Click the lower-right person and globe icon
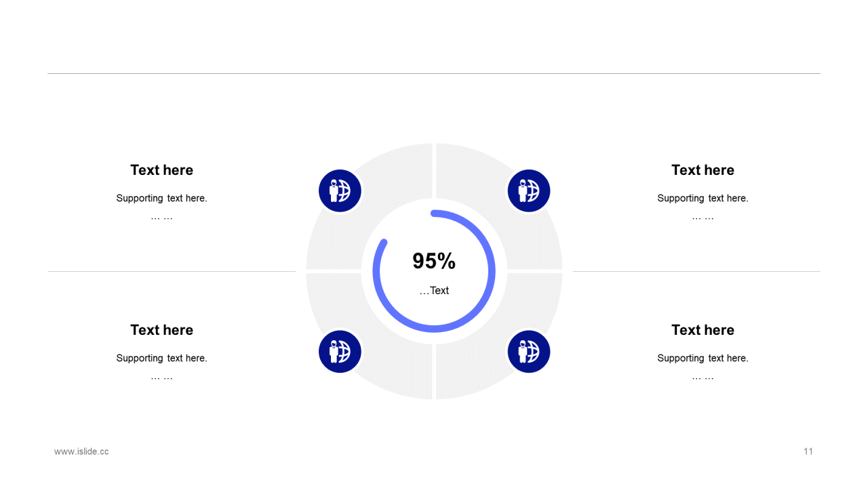This screenshot has width=868, height=488. (x=528, y=351)
